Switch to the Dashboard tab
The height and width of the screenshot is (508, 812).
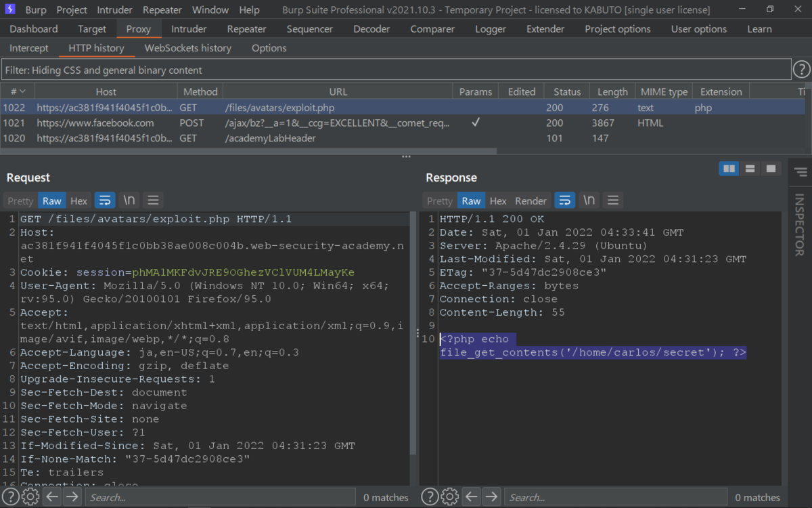(34, 29)
